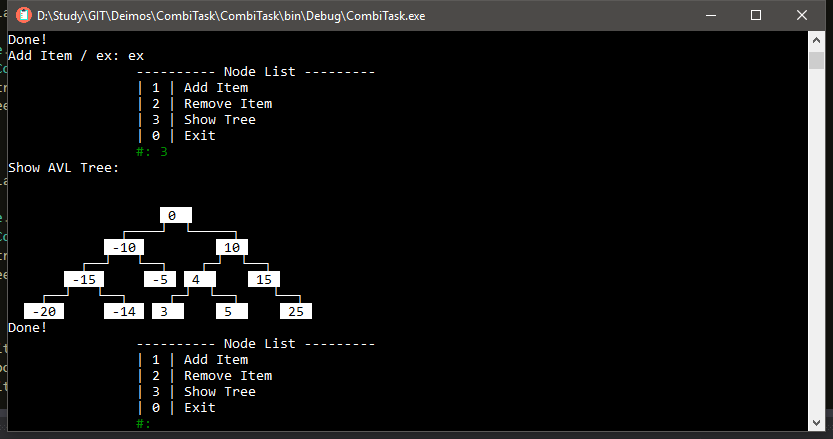Click 'Exit' in the lower Node List

tap(199, 408)
